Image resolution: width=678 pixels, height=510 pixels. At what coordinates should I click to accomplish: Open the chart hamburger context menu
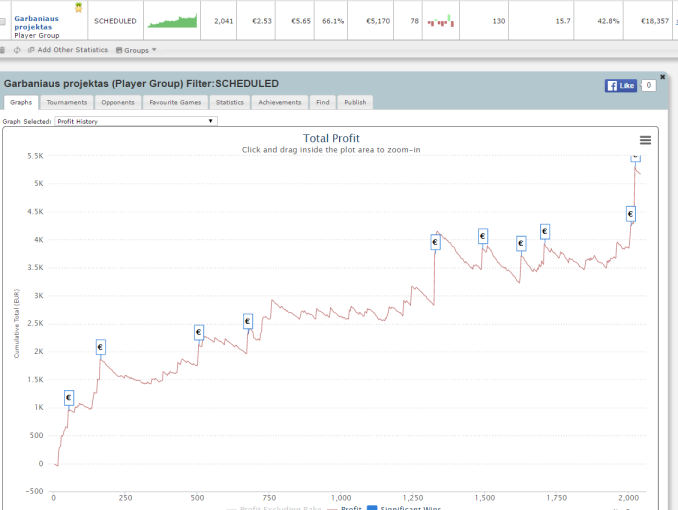pyautogui.click(x=645, y=140)
